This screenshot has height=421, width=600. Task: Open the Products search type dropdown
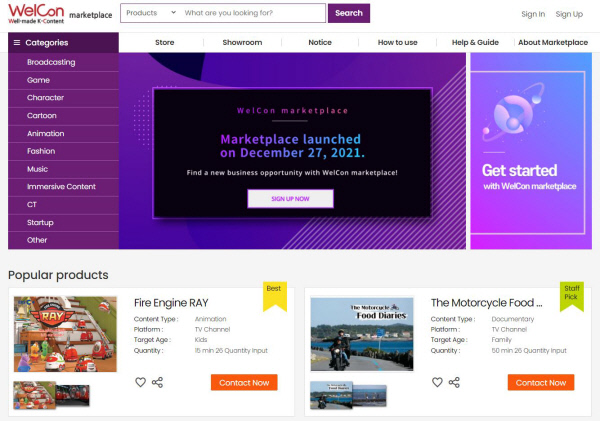(151, 13)
